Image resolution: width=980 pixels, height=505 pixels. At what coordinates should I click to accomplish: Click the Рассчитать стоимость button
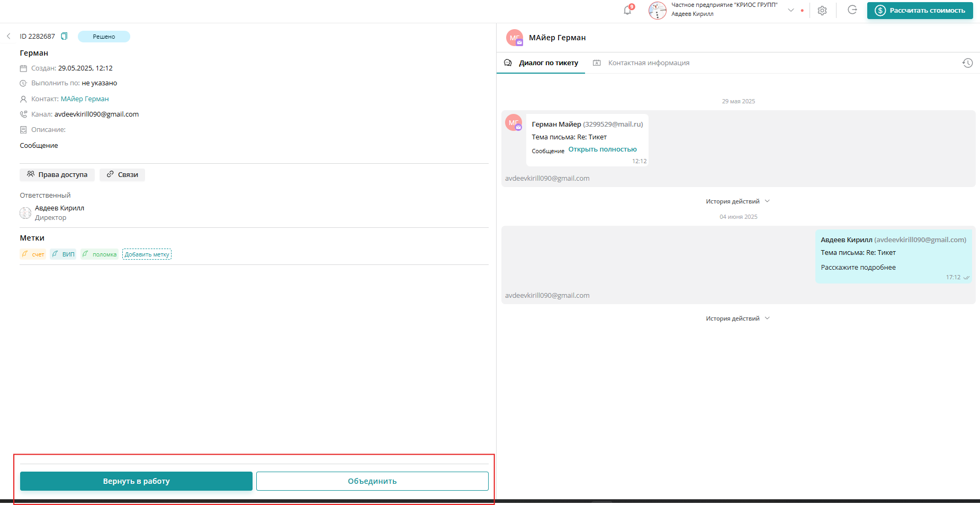point(920,11)
